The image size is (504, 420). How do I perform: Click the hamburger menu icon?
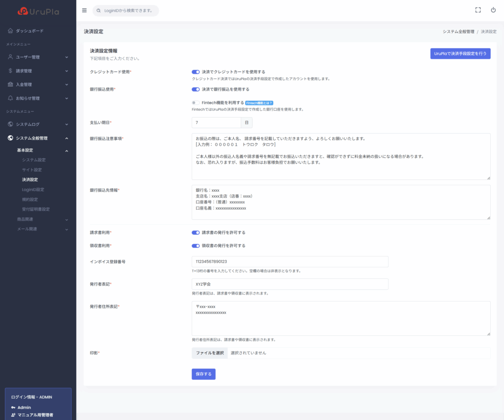pos(84,10)
